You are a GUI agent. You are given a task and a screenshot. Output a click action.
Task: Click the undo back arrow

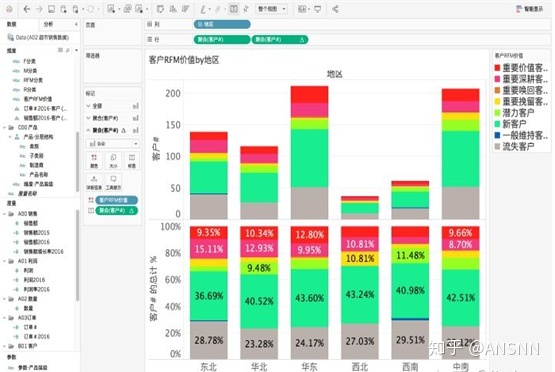[27, 9]
